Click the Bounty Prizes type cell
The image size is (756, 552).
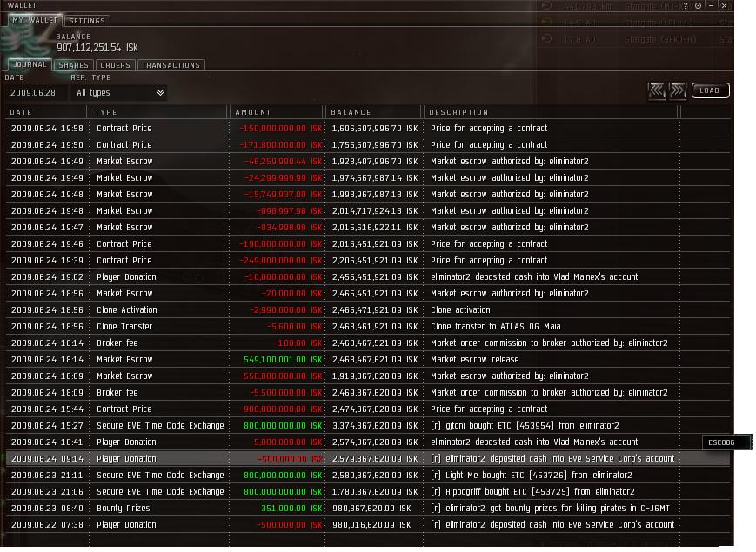click(x=124, y=509)
